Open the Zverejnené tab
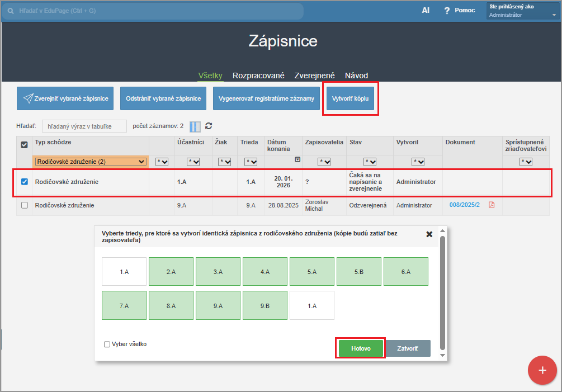 coord(314,75)
